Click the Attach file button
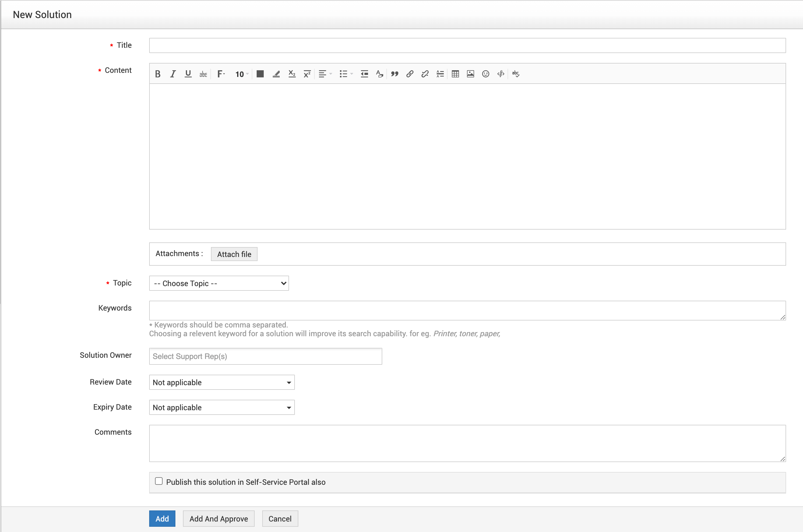803x532 pixels. pos(234,254)
